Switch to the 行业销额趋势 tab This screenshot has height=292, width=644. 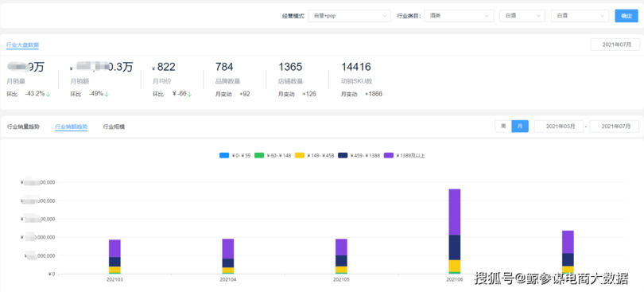[x=71, y=127]
